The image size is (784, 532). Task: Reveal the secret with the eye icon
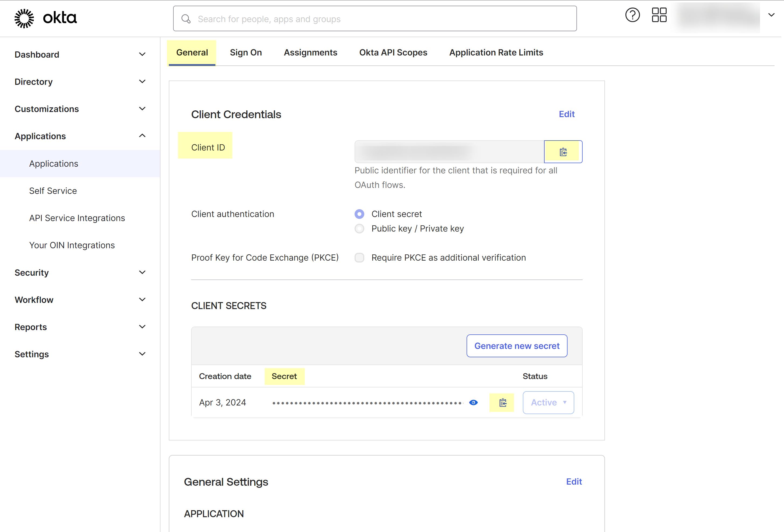coord(473,402)
